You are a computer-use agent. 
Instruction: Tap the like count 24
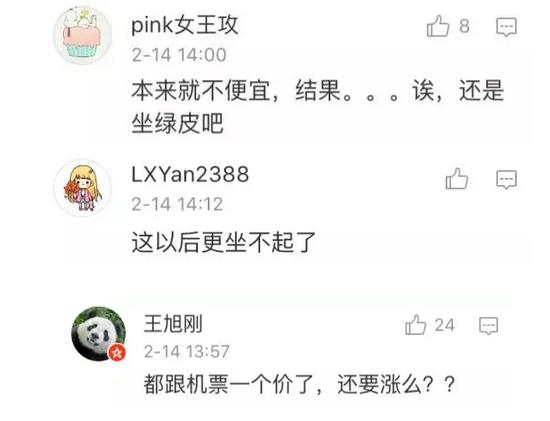coord(445,325)
